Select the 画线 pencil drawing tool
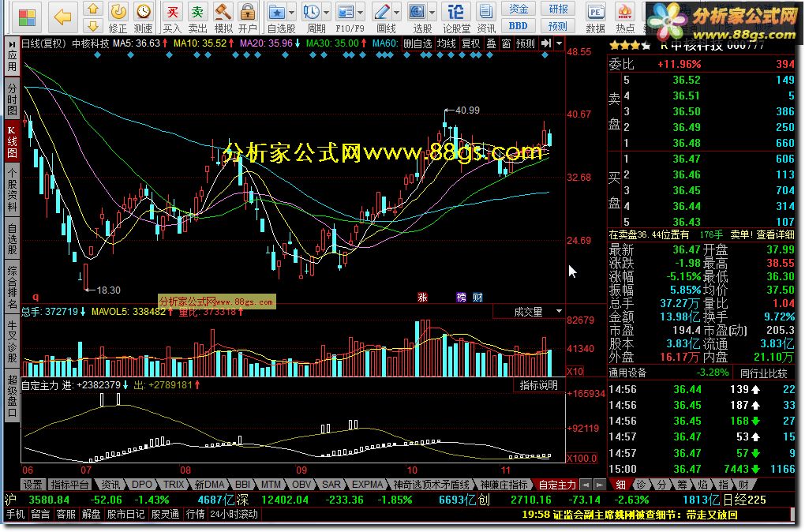 click(382, 11)
